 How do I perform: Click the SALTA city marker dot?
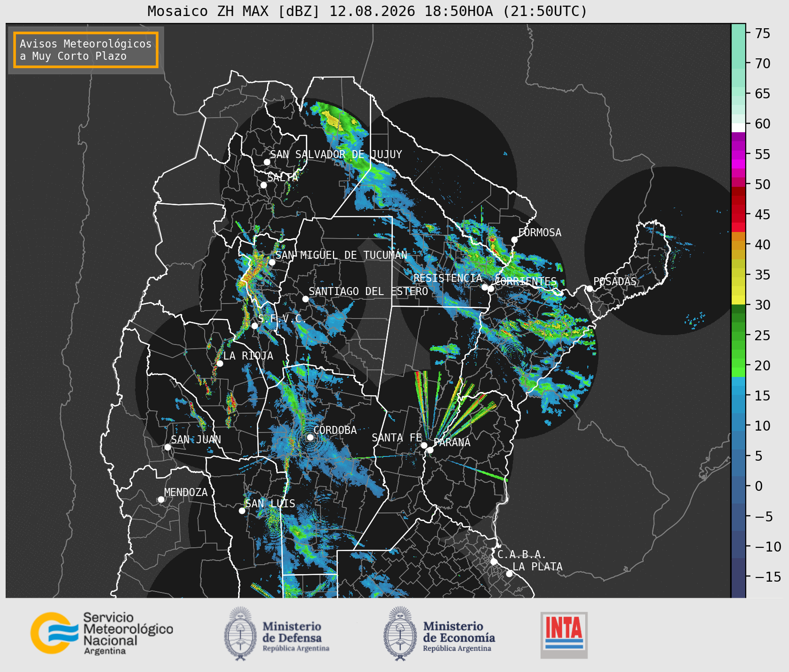[263, 185]
